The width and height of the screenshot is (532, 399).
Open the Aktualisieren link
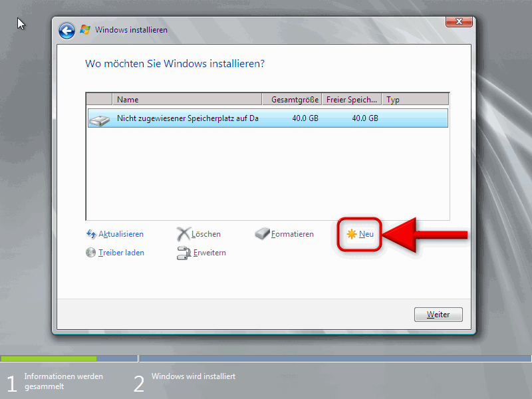(121, 234)
